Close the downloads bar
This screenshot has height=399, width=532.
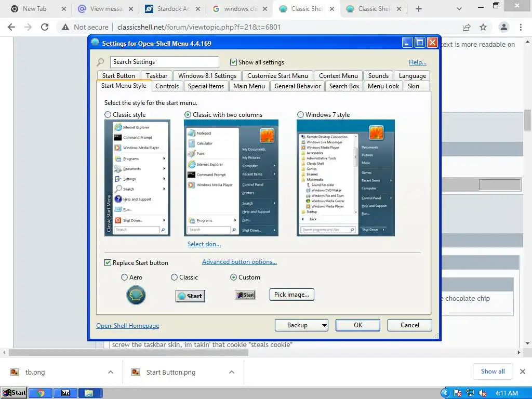(523, 371)
